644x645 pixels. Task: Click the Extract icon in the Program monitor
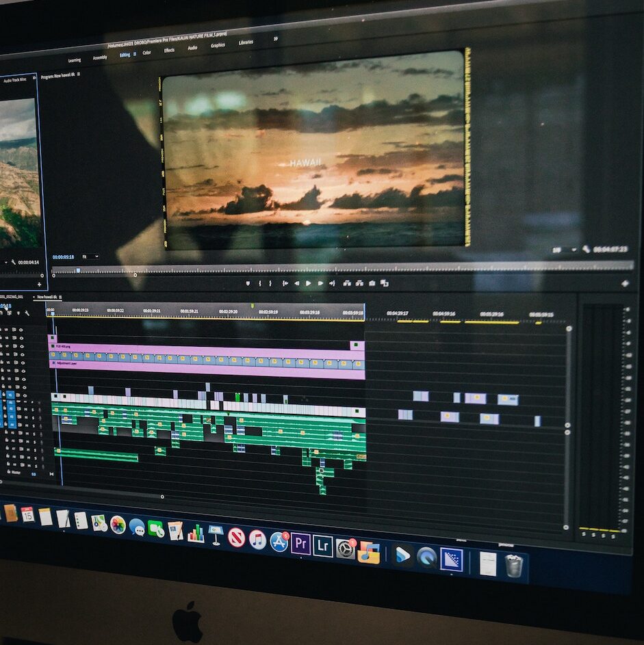(x=359, y=283)
